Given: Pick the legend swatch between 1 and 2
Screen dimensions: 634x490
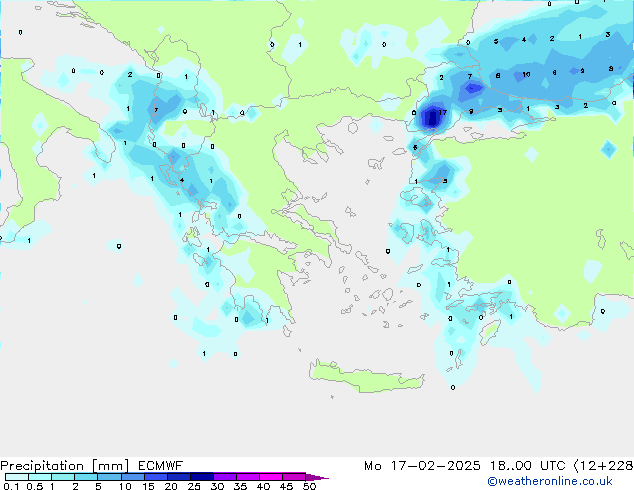Looking at the screenshot, I should (63, 477).
